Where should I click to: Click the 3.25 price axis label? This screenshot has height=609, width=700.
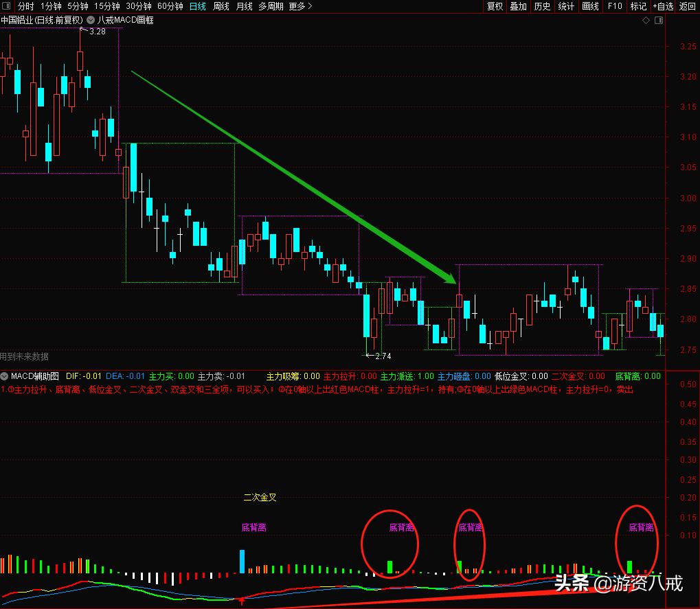(688, 47)
